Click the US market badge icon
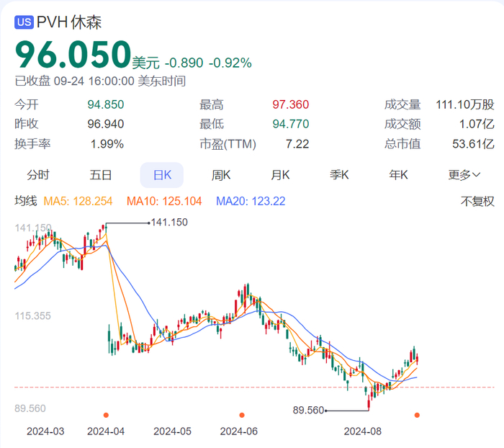504x448 pixels. pos(24,22)
